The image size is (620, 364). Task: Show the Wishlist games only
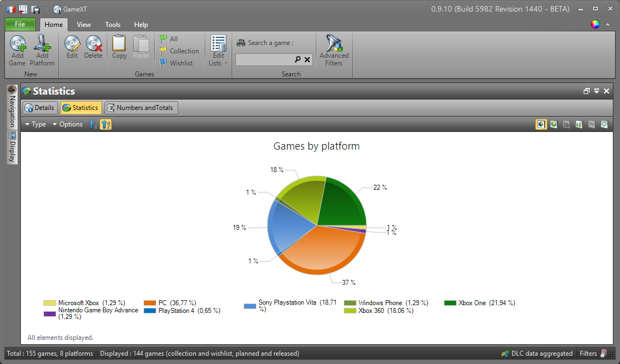pyautogui.click(x=176, y=63)
